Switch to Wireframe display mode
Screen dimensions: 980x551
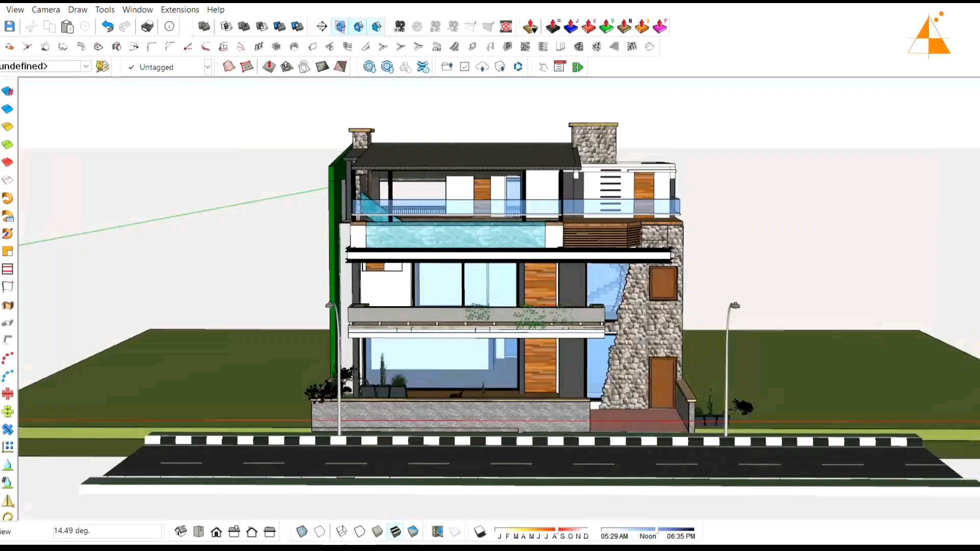[341, 531]
